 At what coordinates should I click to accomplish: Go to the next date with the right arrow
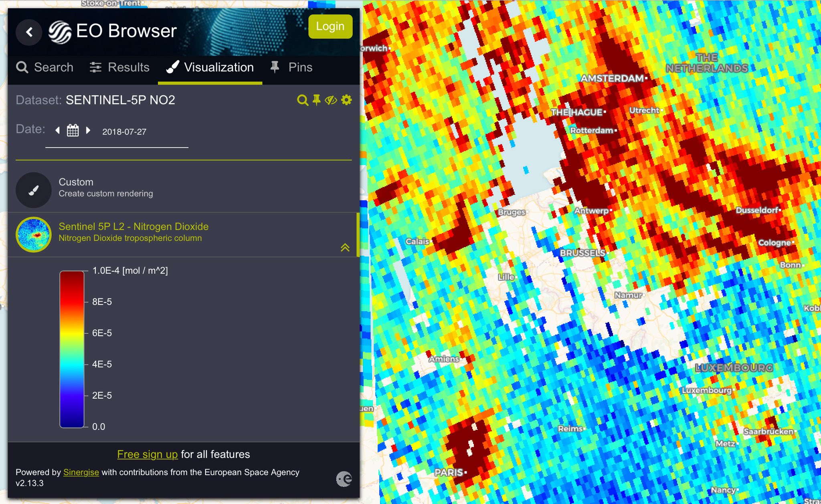pyautogui.click(x=88, y=131)
